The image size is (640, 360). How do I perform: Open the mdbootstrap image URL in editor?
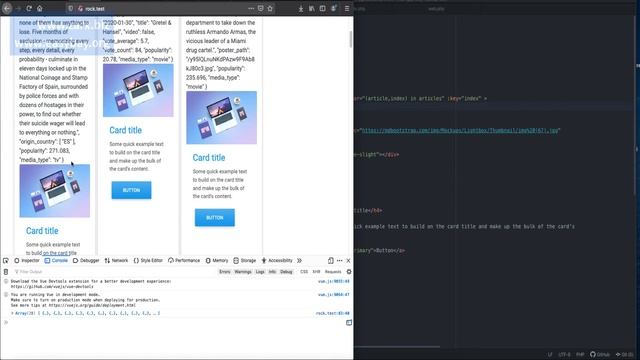460,131
